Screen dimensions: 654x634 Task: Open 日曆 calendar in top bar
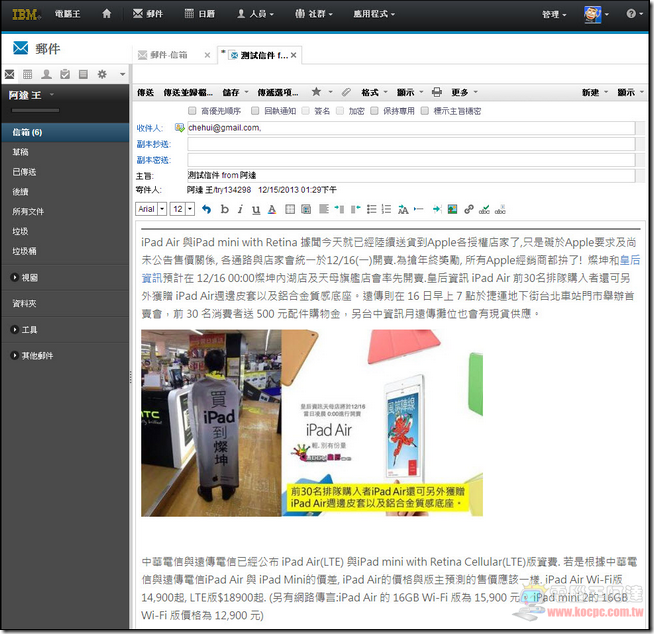coord(200,14)
